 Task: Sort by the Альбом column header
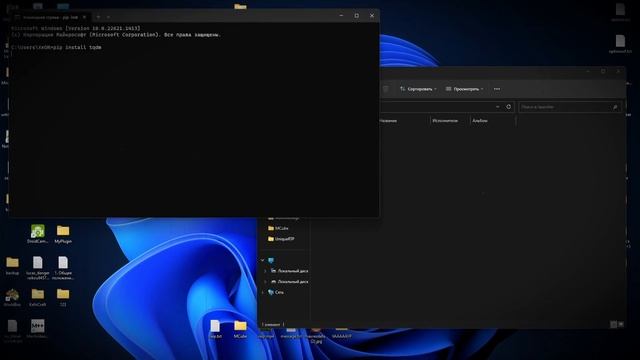pos(480,120)
